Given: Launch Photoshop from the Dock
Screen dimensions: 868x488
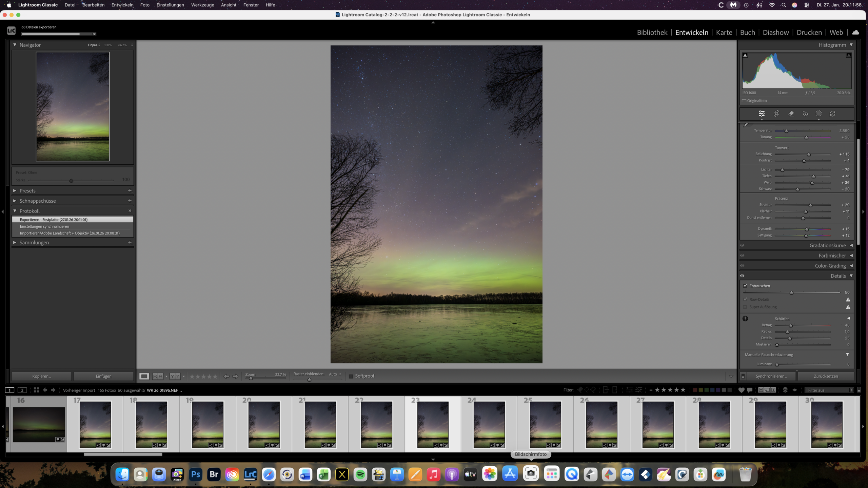Looking at the screenshot, I should click(x=196, y=474).
